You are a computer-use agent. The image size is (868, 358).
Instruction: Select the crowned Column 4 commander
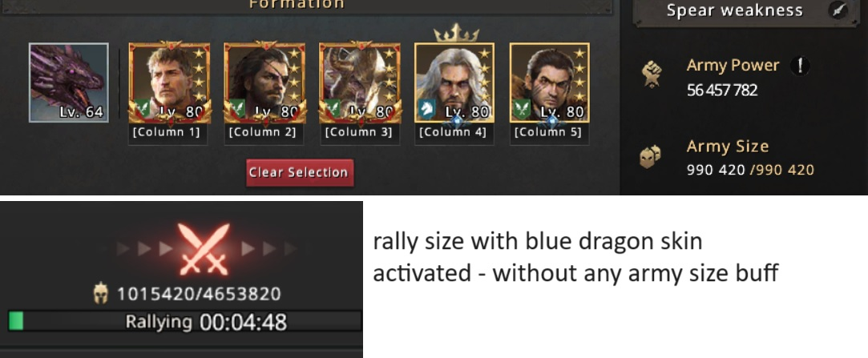[454, 82]
